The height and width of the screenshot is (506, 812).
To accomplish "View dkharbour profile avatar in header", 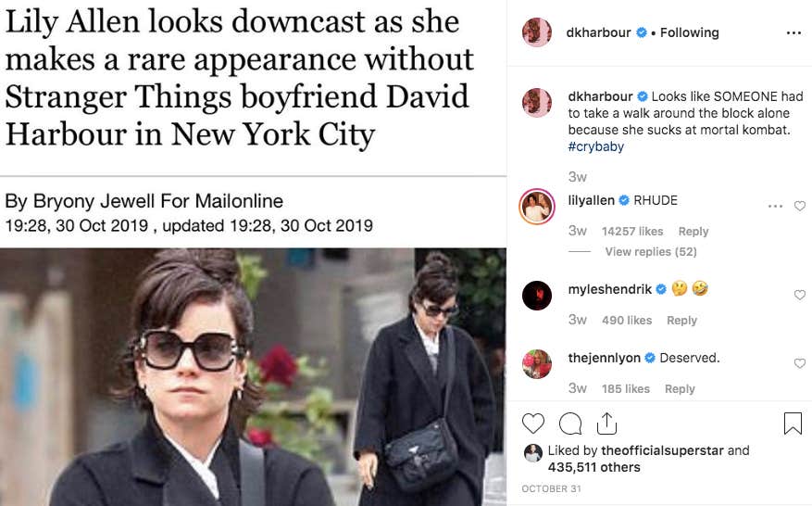I will click(x=536, y=32).
